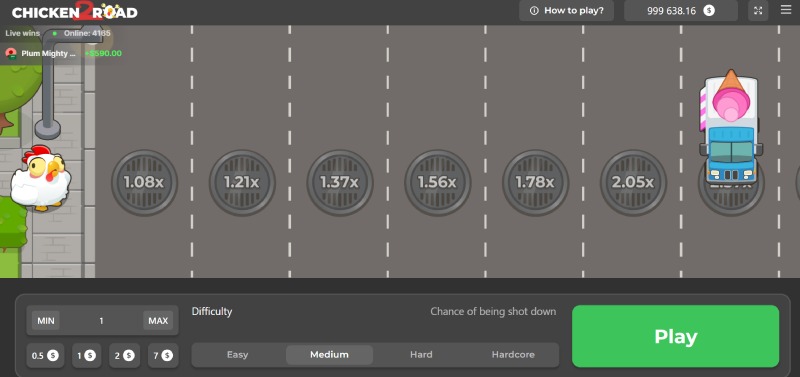Click the ice cream truck
This screenshot has height=377, width=800.
coord(731,128)
